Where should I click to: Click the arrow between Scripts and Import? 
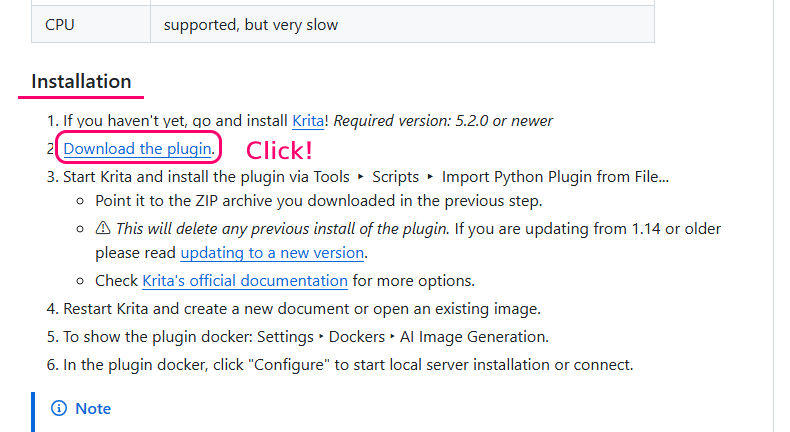click(430, 177)
